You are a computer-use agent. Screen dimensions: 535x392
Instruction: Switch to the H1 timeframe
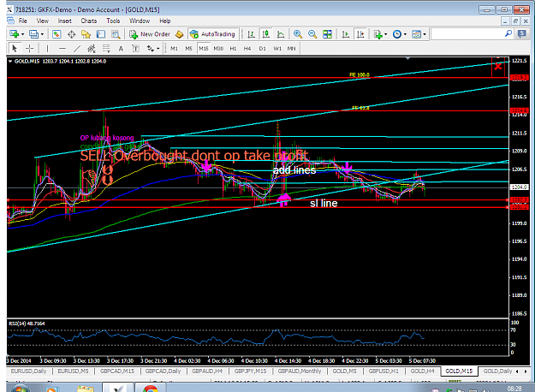pyautogui.click(x=233, y=49)
